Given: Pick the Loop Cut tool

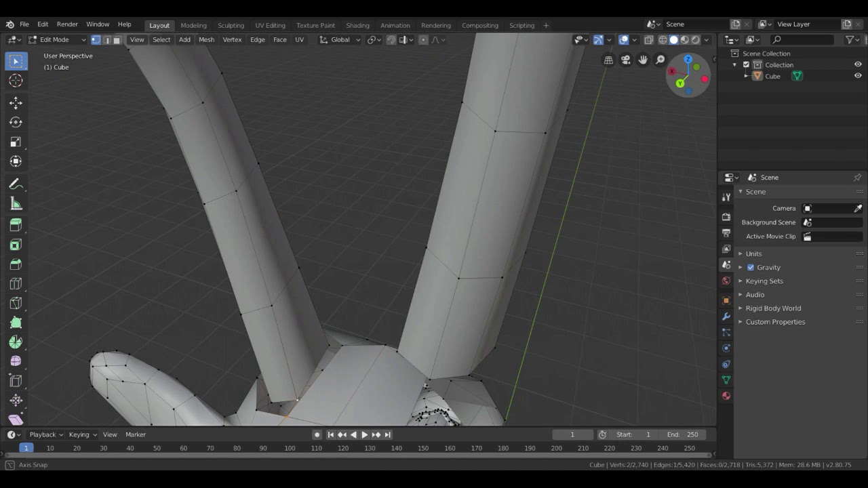Looking at the screenshot, I should pyautogui.click(x=16, y=283).
